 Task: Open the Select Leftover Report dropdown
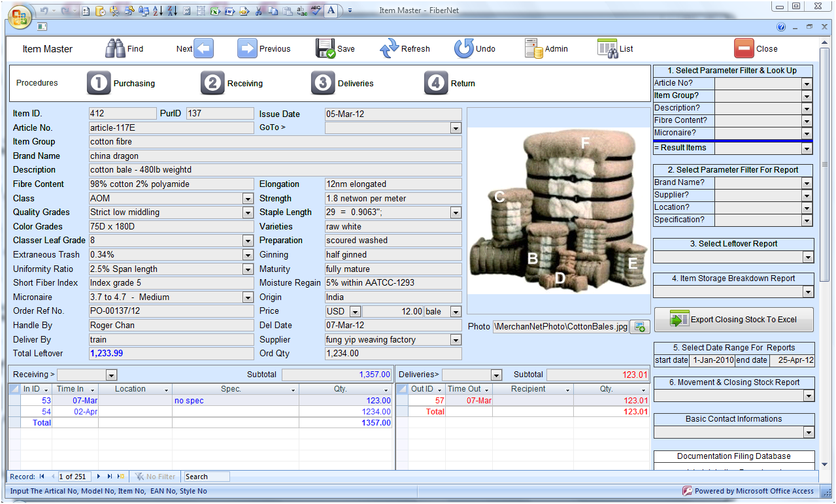tap(808, 258)
